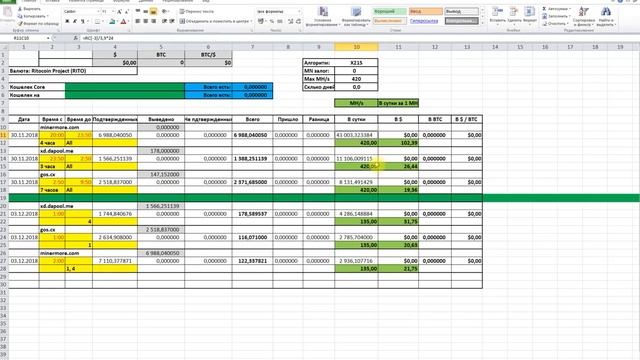
Task: Open the Formulas (Формулы) ribbon tab
Action: (121, 1)
